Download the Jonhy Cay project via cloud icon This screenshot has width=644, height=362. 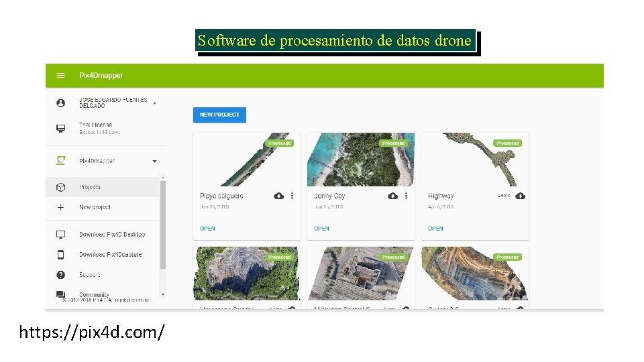click(x=393, y=196)
